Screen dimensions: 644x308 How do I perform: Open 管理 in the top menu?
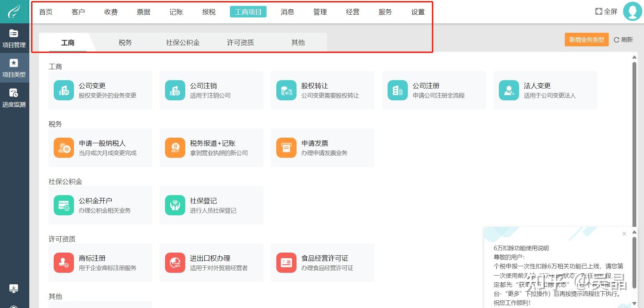point(320,12)
